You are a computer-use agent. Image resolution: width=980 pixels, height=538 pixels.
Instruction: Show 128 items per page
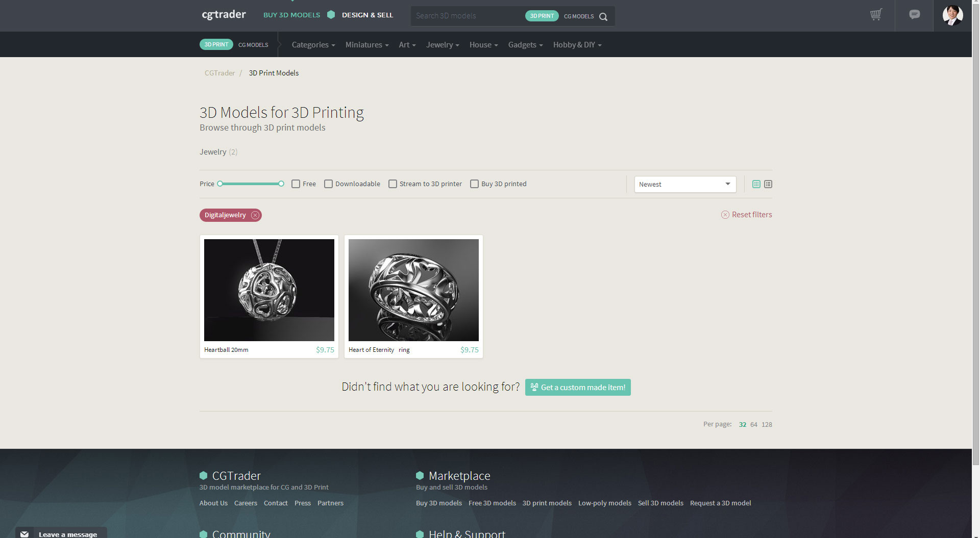tap(767, 425)
